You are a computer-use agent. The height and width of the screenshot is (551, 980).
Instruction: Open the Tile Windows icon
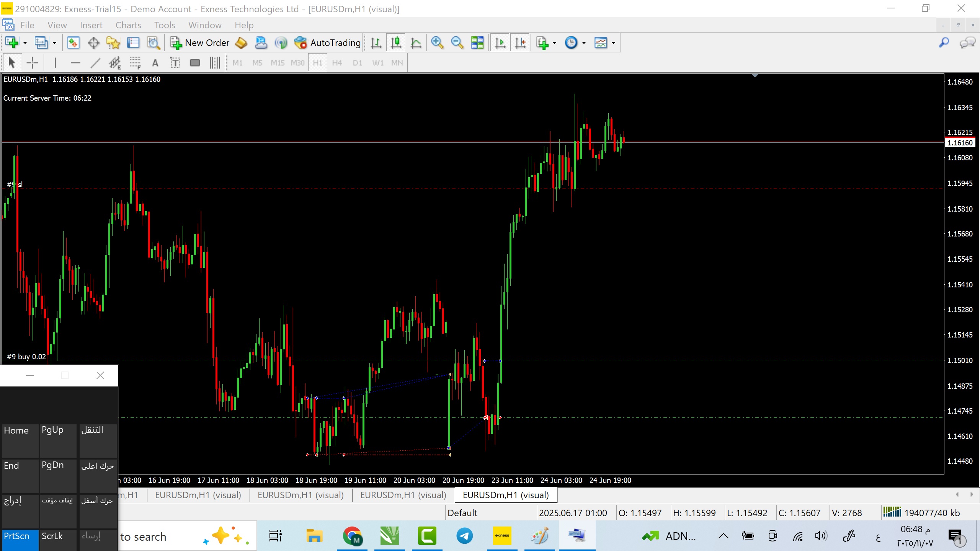tap(477, 42)
